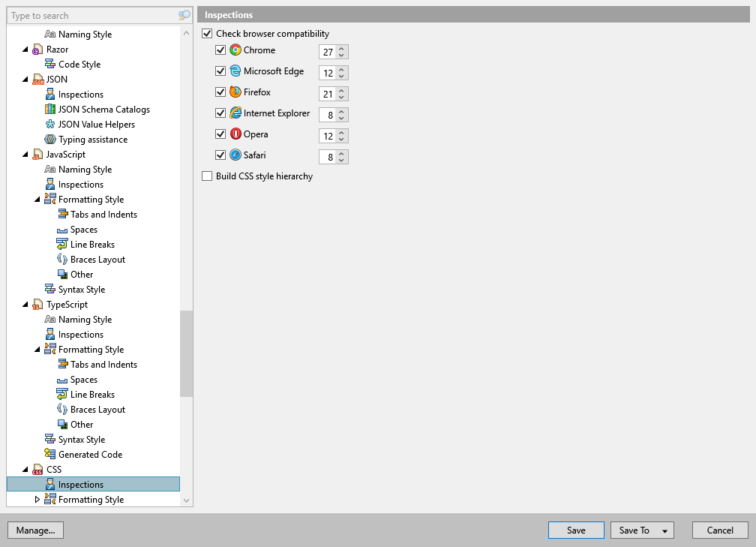The image size is (756, 547).
Task: Click the Save To button
Action: point(634,530)
